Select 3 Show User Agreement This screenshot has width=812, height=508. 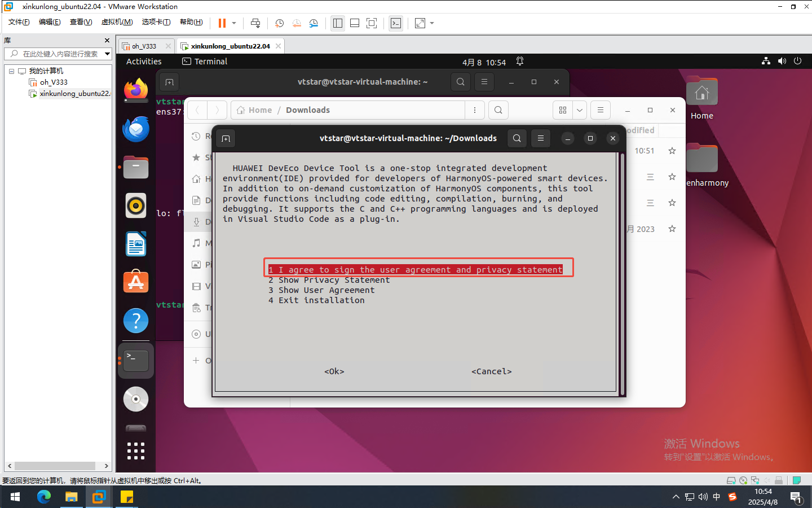[x=321, y=290]
